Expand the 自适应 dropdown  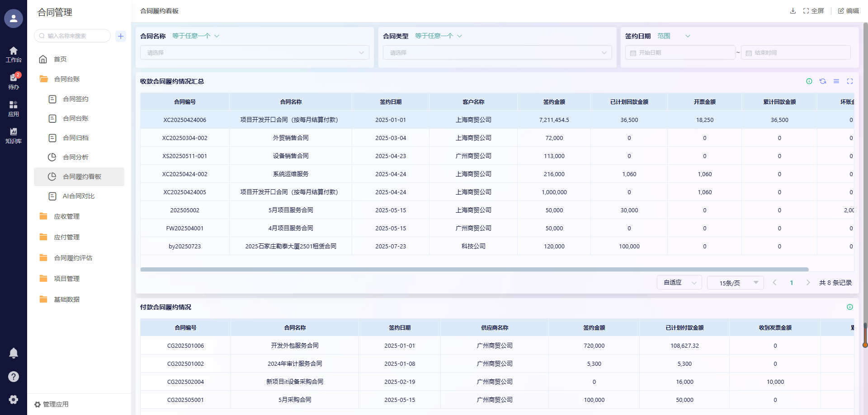click(679, 283)
